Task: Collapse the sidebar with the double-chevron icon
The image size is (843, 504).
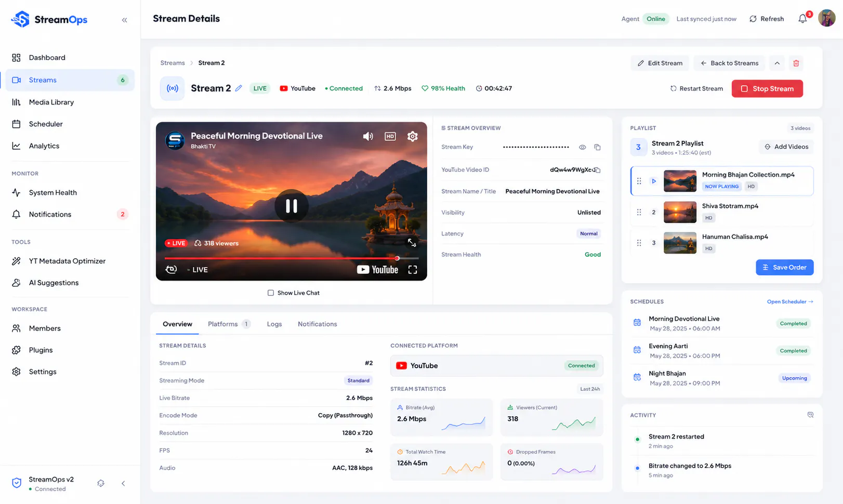Action: point(124,20)
